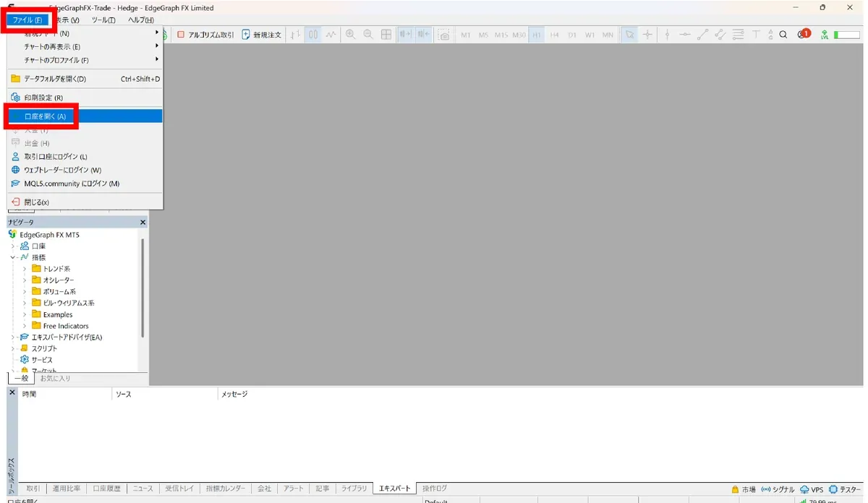Open the 指標カレンダー toolbox tab
This screenshot has height=503, width=868.
point(226,489)
